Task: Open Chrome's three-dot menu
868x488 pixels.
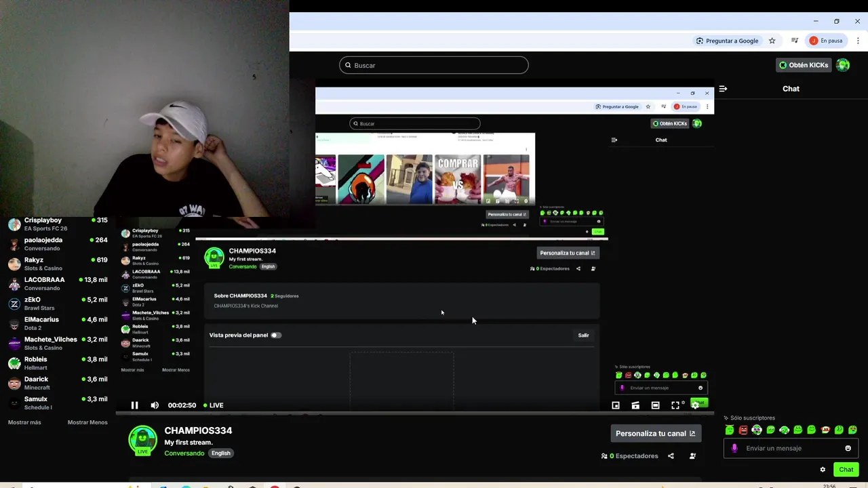Action: 858,41
